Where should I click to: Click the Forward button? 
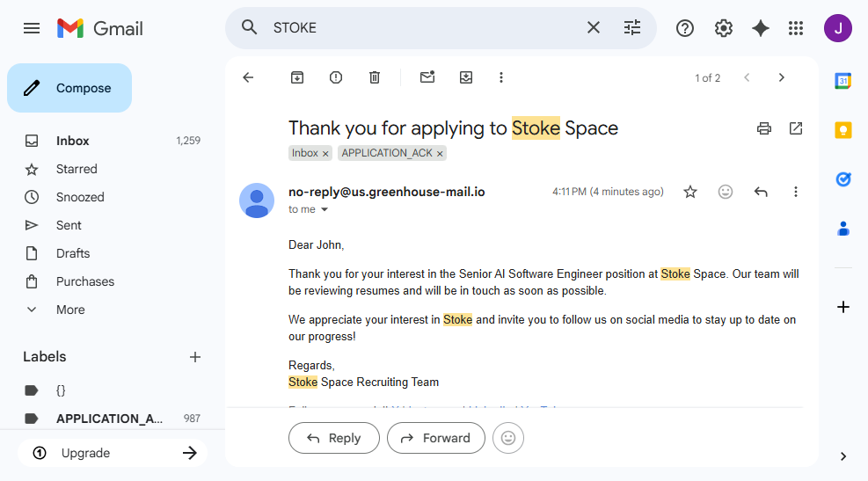coord(436,438)
